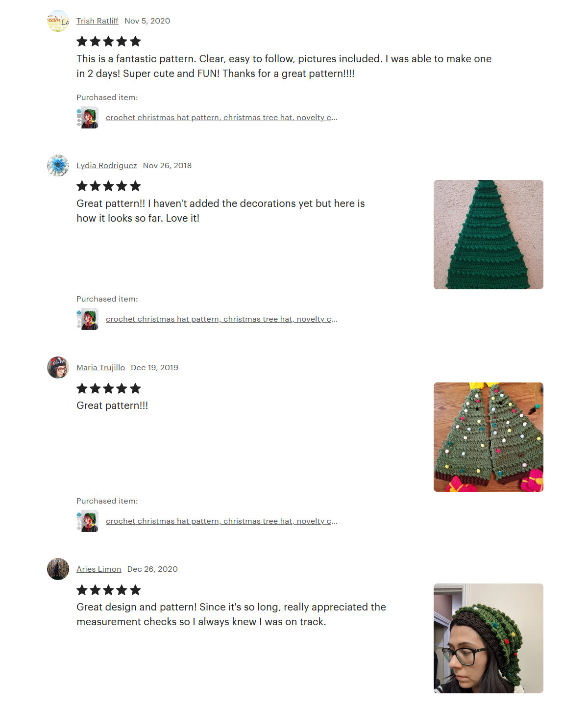
Task: Click the five-star rating on Aries Limon's review
Action: pos(109,590)
